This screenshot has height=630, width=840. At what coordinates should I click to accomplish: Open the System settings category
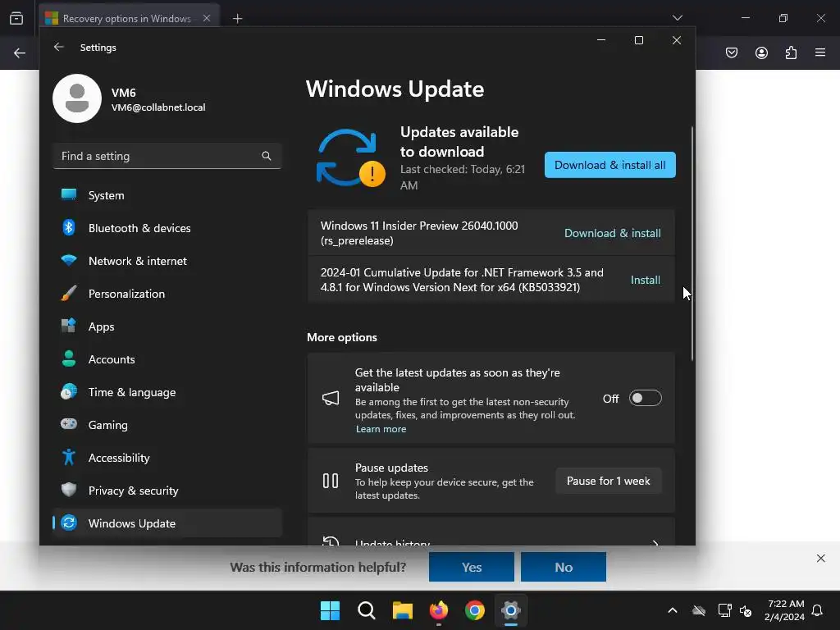(167, 195)
